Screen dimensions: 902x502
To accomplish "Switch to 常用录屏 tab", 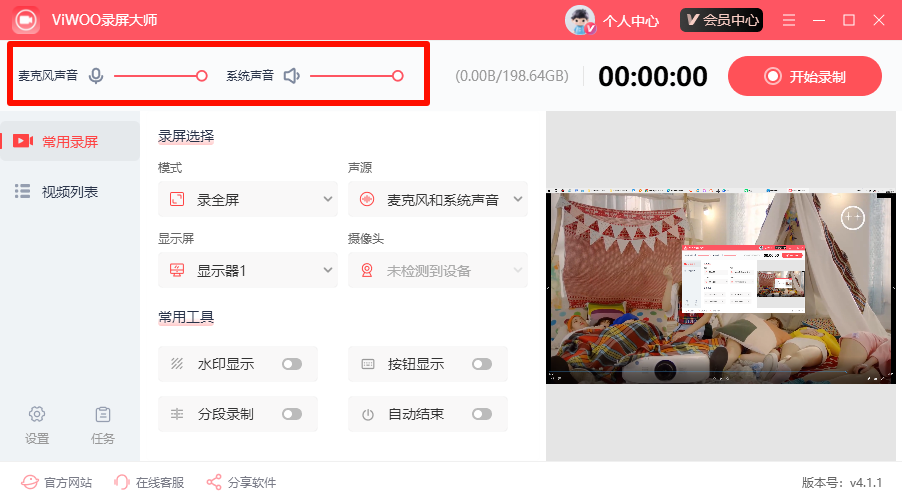I will coord(70,141).
